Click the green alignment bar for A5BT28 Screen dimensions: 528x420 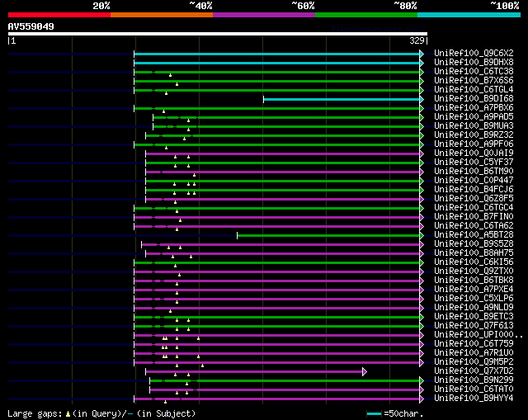tap(328, 236)
